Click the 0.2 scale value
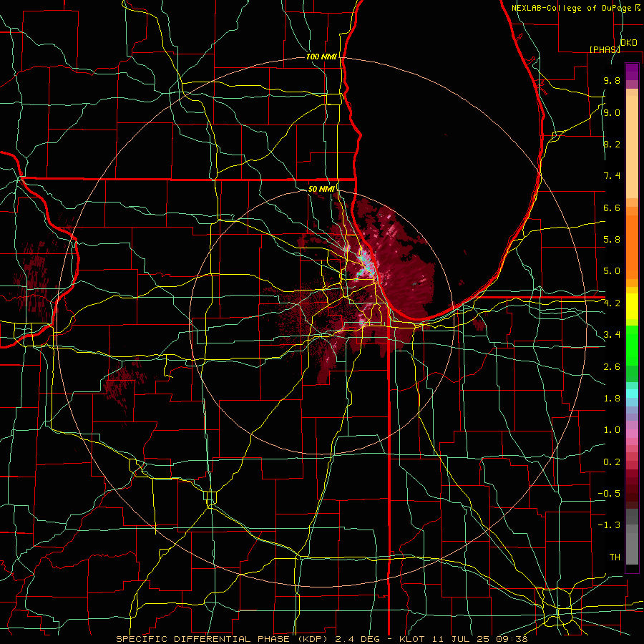The height and width of the screenshot is (644, 644). (612, 462)
